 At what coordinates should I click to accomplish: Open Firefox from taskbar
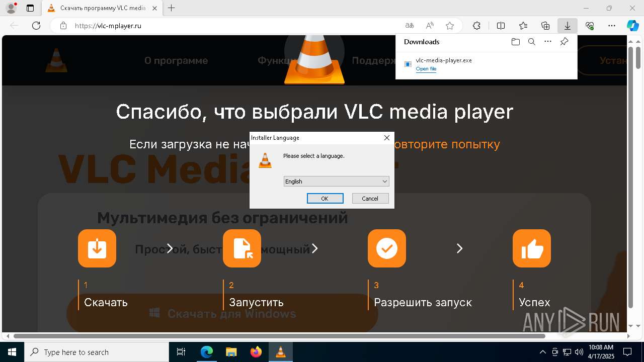point(256,352)
